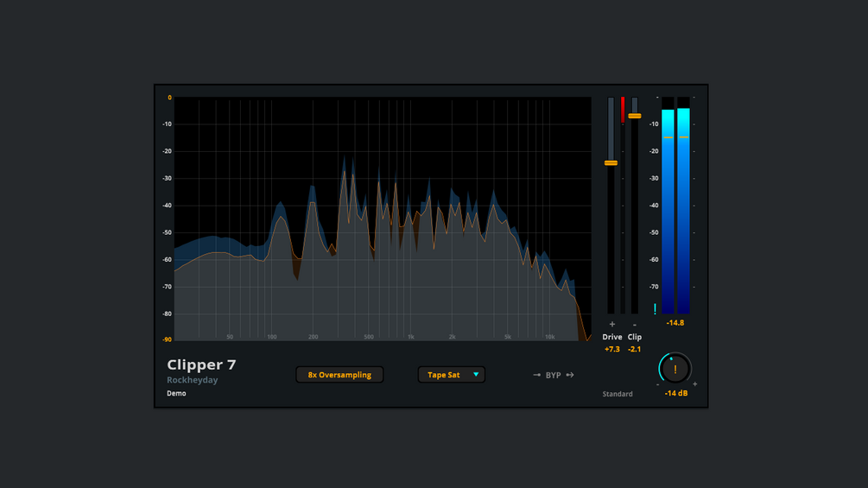This screenshot has height=488, width=868.
Task: Click the plus icon above the Drive label
Action: 611,324
